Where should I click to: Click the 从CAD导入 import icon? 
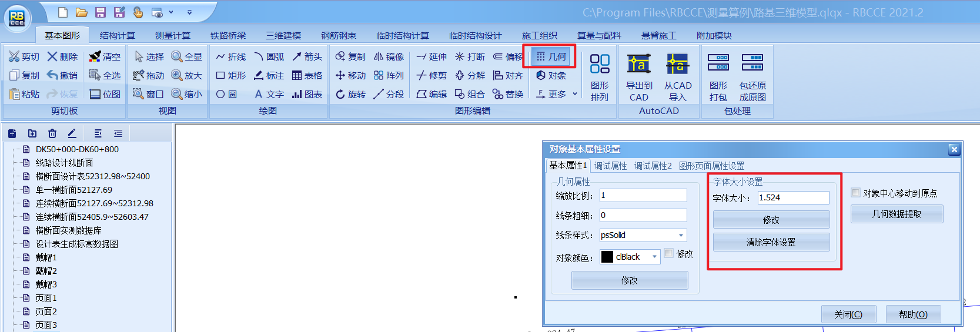(677, 64)
